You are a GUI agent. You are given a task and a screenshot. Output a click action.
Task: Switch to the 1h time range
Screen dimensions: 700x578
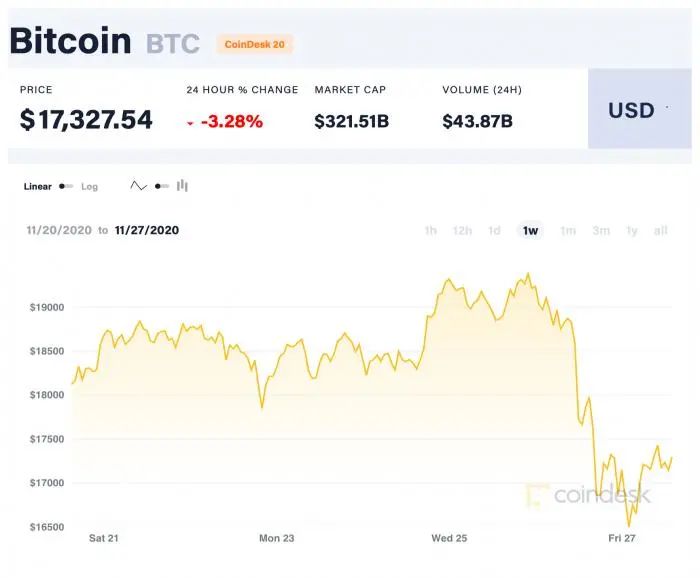[x=430, y=230]
